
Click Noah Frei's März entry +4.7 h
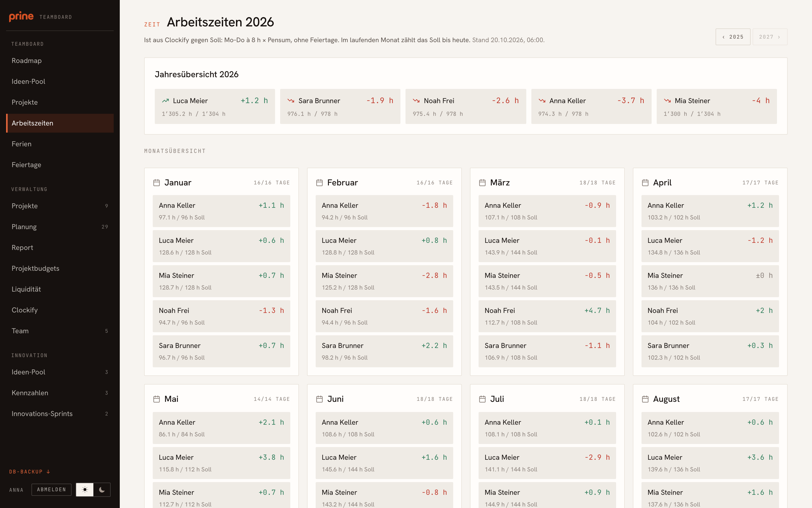pos(547,316)
